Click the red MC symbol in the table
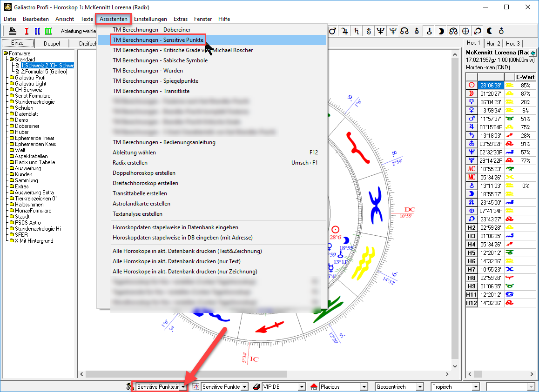Viewport: 539px width, 392px height. pos(472,177)
